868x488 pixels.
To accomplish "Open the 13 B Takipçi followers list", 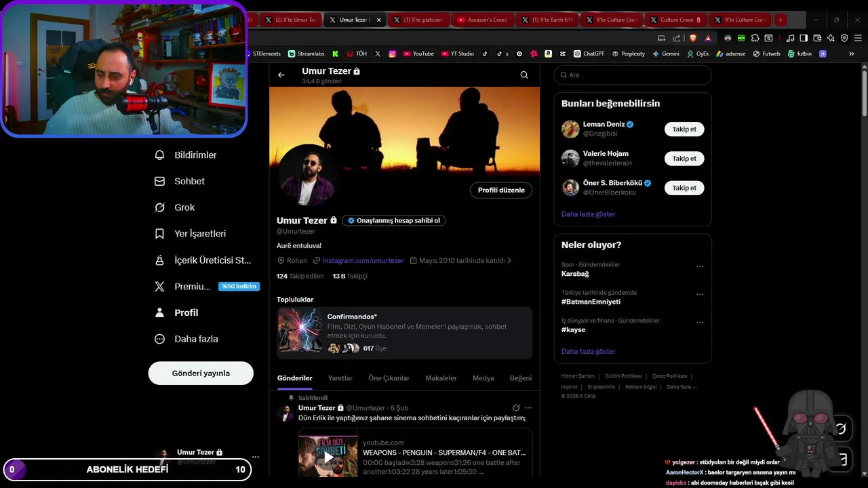I will 350,277.
